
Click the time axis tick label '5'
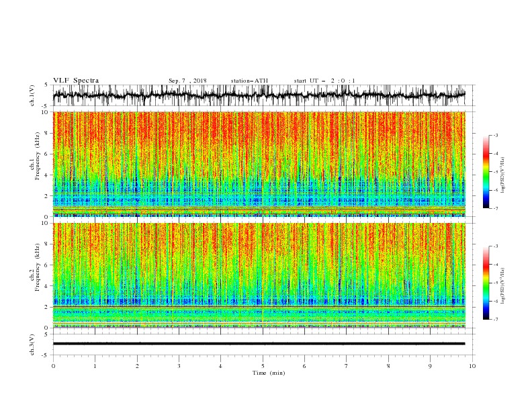coord(263,366)
